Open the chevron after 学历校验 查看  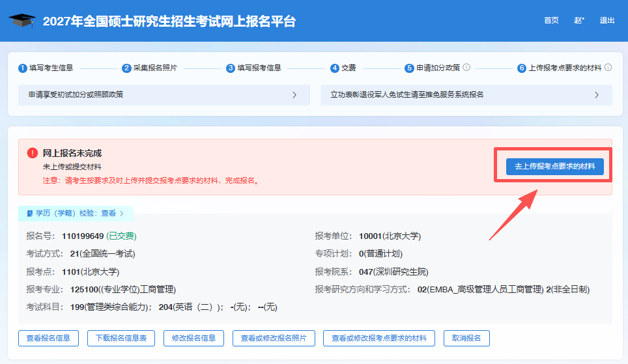tap(122, 214)
